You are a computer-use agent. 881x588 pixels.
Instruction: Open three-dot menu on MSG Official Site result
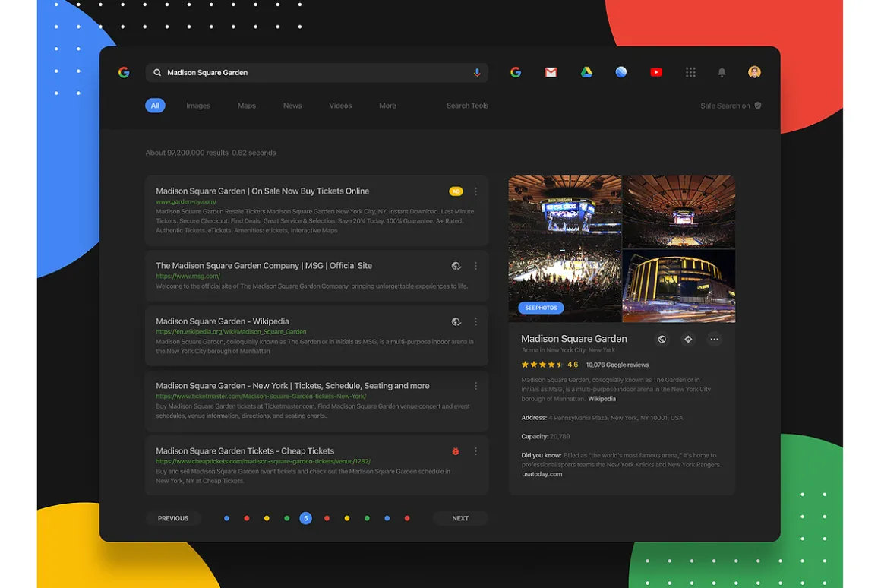[476, 266]
